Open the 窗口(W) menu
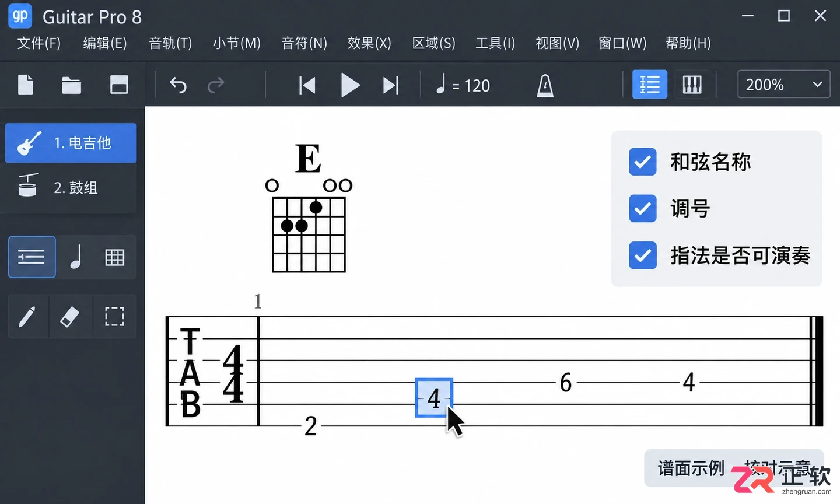This screenshot has width=840, height=504. pyautogui.click(x=622, y=43)
